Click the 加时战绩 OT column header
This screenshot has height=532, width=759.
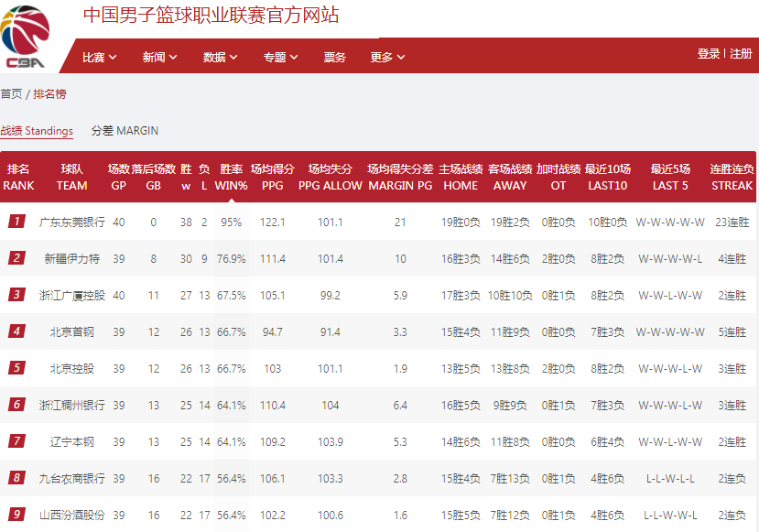pos(558,177)
